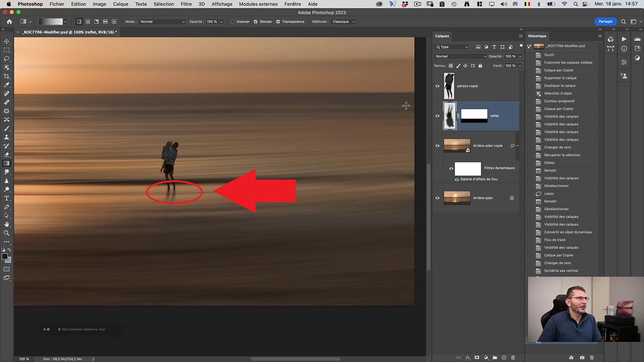Uncheck the Simuler checkbox

[x=255, y=22]
